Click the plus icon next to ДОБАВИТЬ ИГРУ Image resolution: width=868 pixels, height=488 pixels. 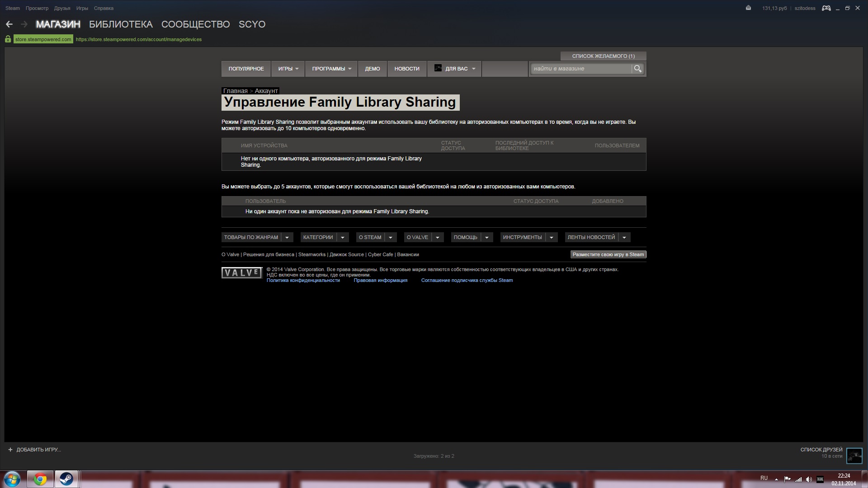(10, 450)
